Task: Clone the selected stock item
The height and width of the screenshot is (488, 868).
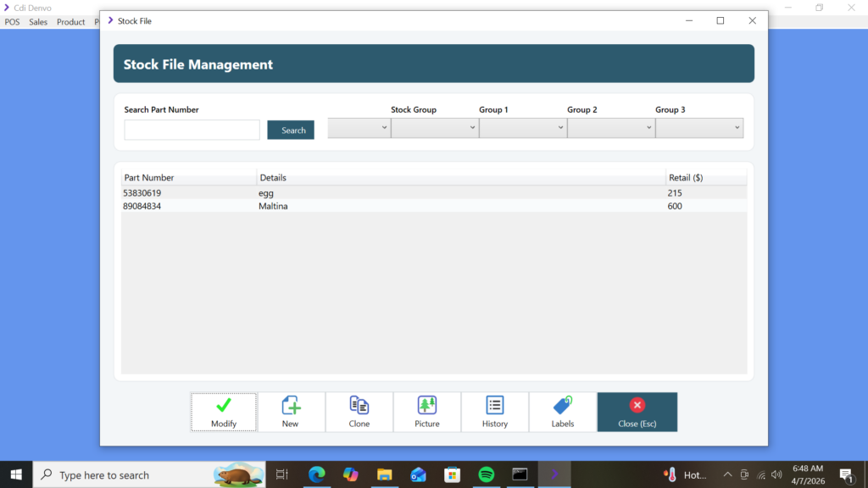Action: coord(359,413)
